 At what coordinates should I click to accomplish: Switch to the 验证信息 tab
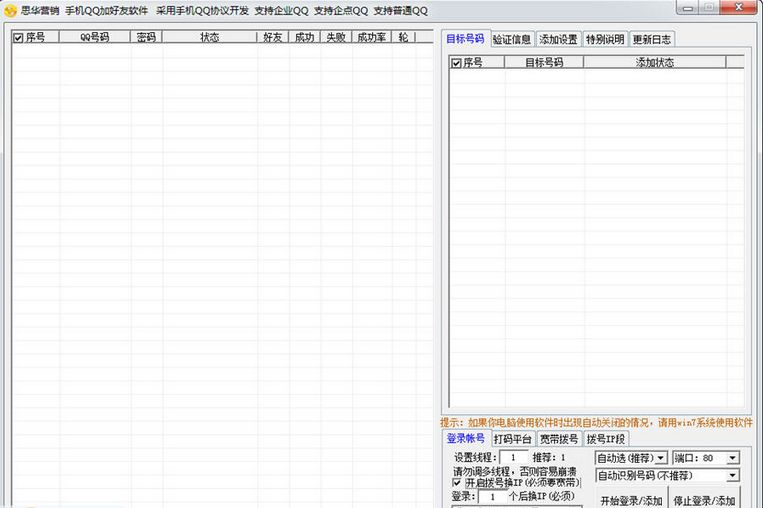[512, 40]
